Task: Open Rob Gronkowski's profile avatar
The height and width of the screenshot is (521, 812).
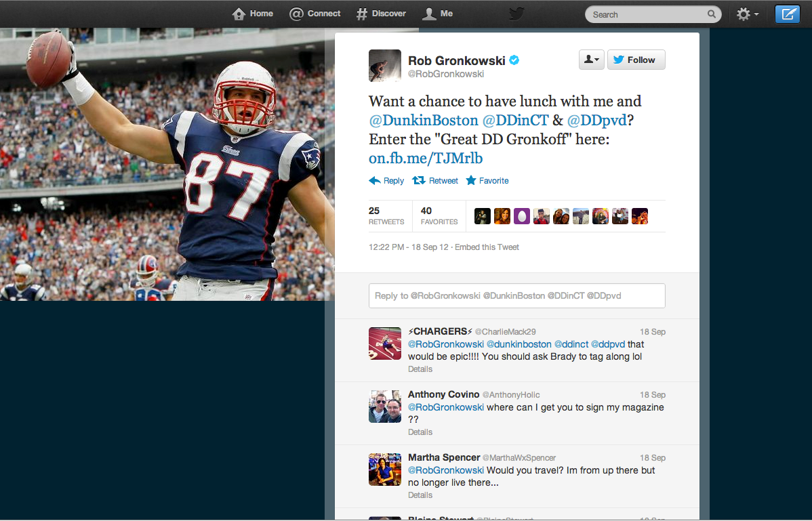Action: coord(385,66)
